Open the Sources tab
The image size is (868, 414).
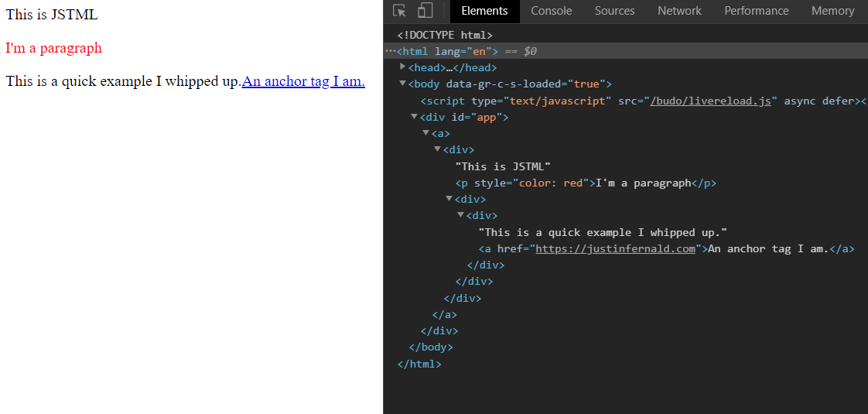[x=614, y=11]
